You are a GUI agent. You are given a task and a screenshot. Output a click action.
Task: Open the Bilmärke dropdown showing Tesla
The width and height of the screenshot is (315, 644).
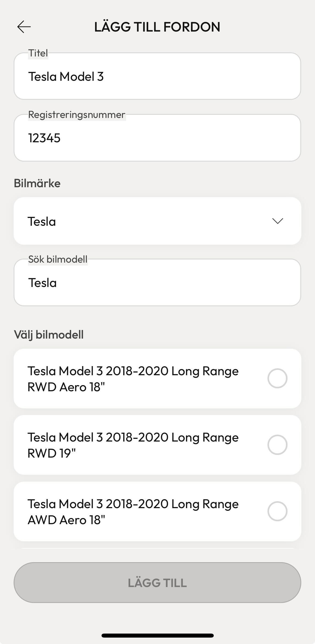157,221
